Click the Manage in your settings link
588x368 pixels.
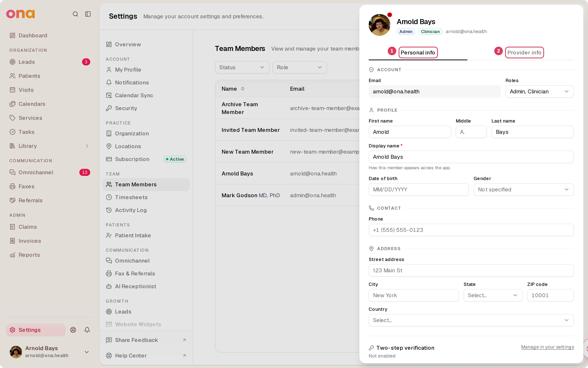547,347
